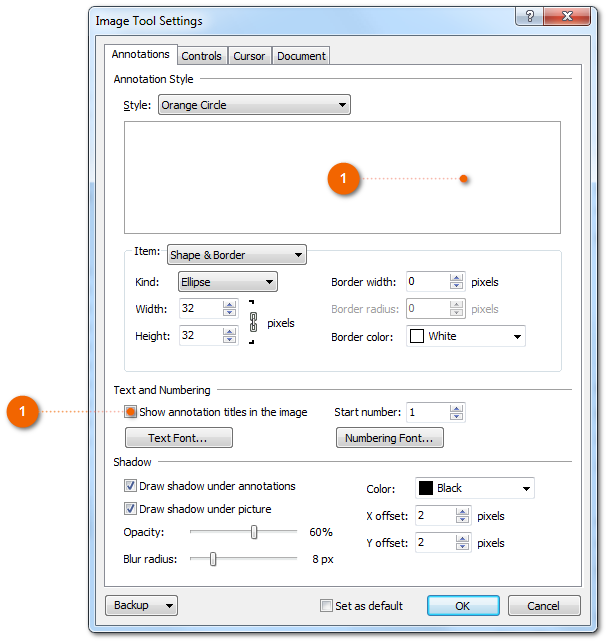The image size is (608, 643).
Task: Decrease the X offset spinner value
Action: click(462, 521)
